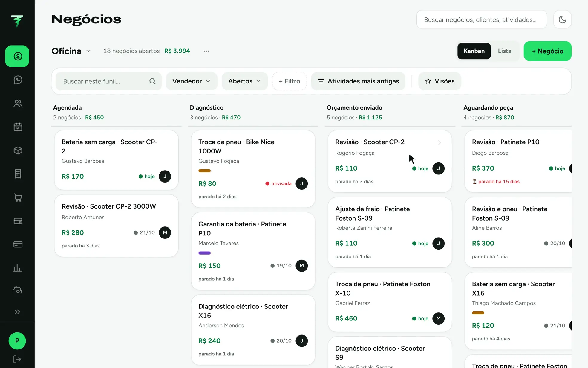
Task: Switch to Lista view
Action: click(505, 51)
